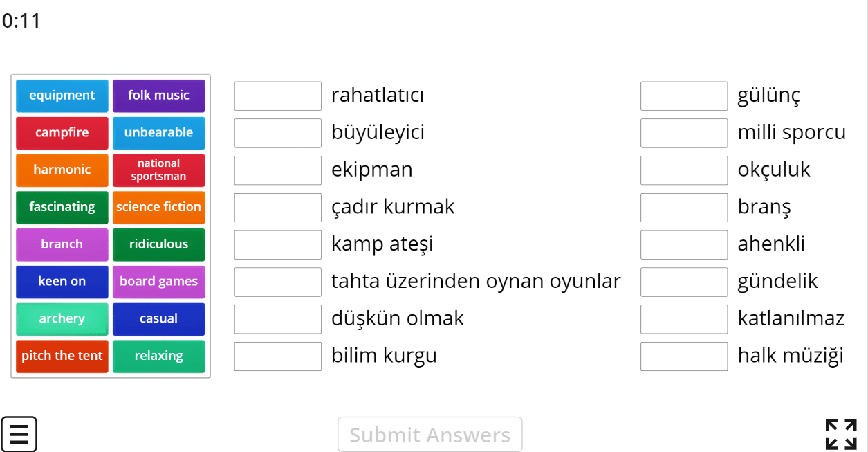Toggle fullscreen with the expand arrows icon
The image size is (868, 452).
click(840, 434)
